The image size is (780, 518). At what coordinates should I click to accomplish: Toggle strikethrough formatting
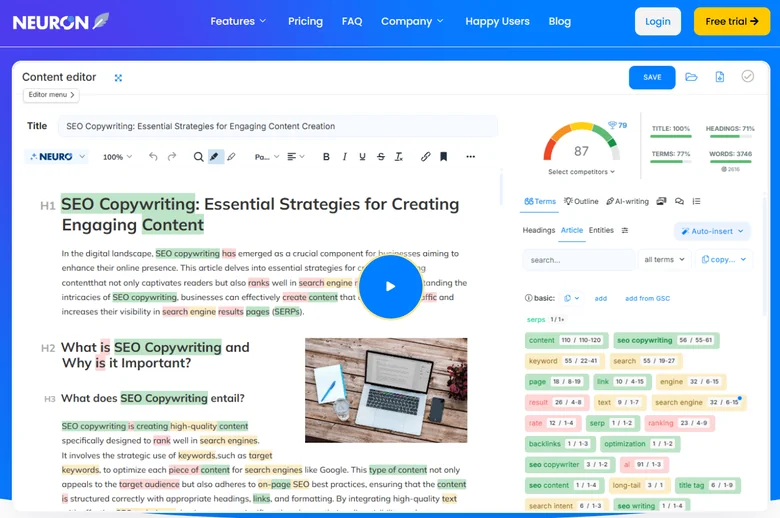381,157
